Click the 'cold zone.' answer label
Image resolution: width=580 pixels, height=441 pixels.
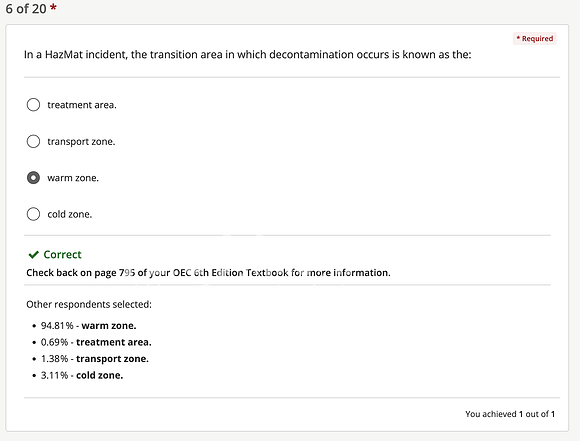[x=70, y=214]
